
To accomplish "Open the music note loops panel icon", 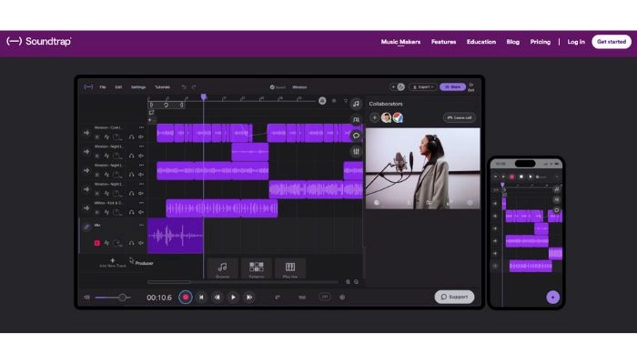I will [x=356, y=104].
